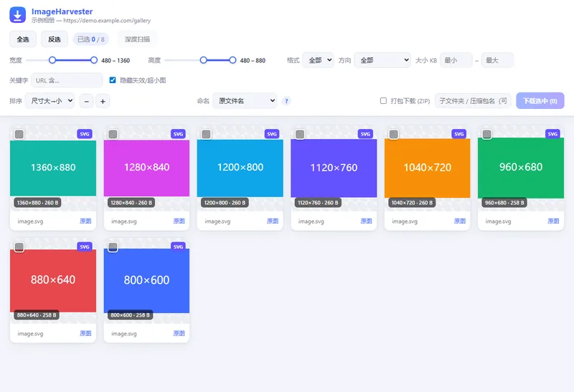Click the green 960×680 thumbnail
The image size is (574, 392).
point(521,168)
